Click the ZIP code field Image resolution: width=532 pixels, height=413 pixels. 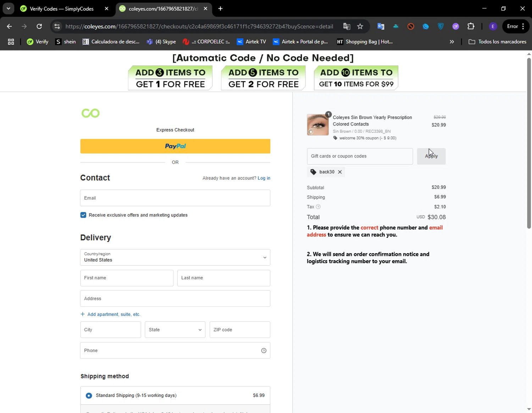click(240, 330)
